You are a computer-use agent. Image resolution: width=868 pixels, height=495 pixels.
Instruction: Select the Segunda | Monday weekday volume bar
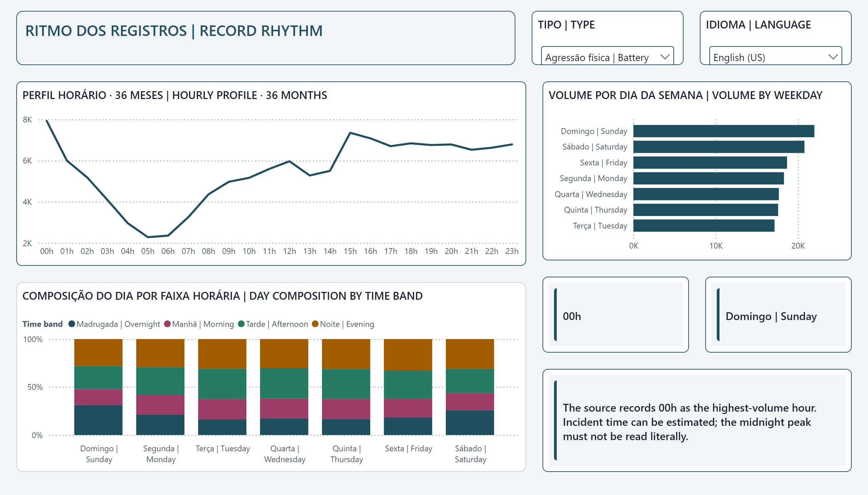click(x=709, y=178)
